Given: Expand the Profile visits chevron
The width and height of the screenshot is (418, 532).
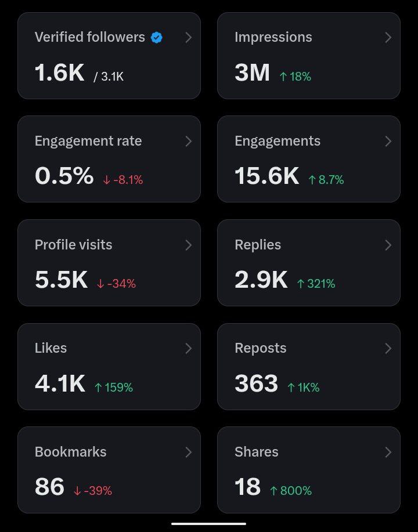Looking at the screenshot, I should click(x=188, y=245).
